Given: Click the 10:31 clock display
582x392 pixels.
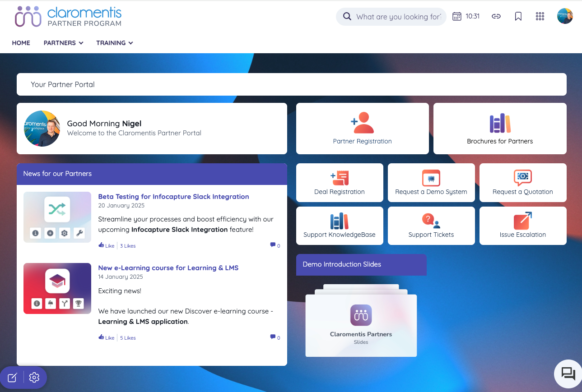Looking at the screenshot, I should 473,16.
